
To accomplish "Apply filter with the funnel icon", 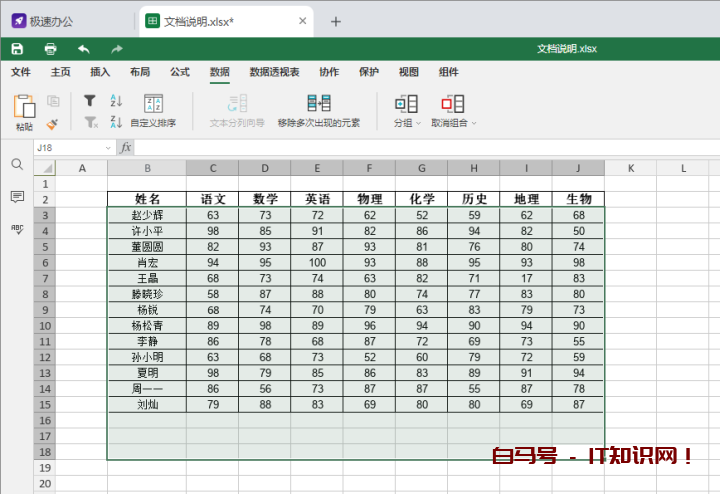I will click(90, 101).
